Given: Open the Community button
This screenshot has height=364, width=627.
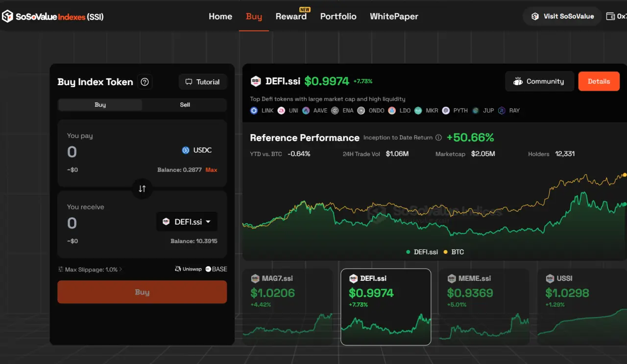Looking at the screenshot, I should (x=539, y=81).
